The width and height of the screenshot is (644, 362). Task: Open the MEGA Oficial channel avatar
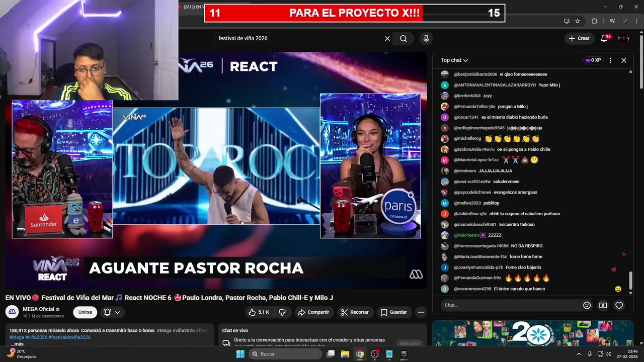(12, 312)
